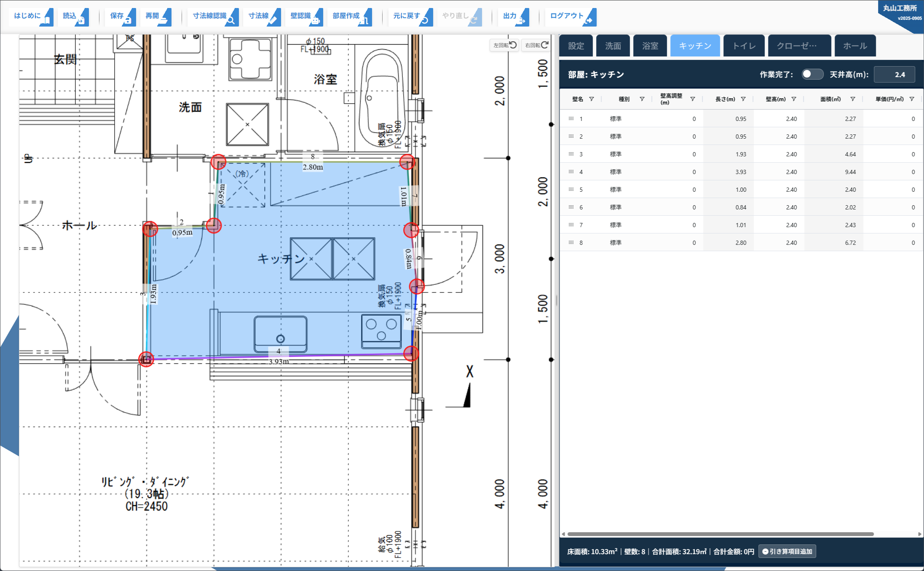
Task: Toggle the 作業完了 switch
Action: tap(812, 74)
